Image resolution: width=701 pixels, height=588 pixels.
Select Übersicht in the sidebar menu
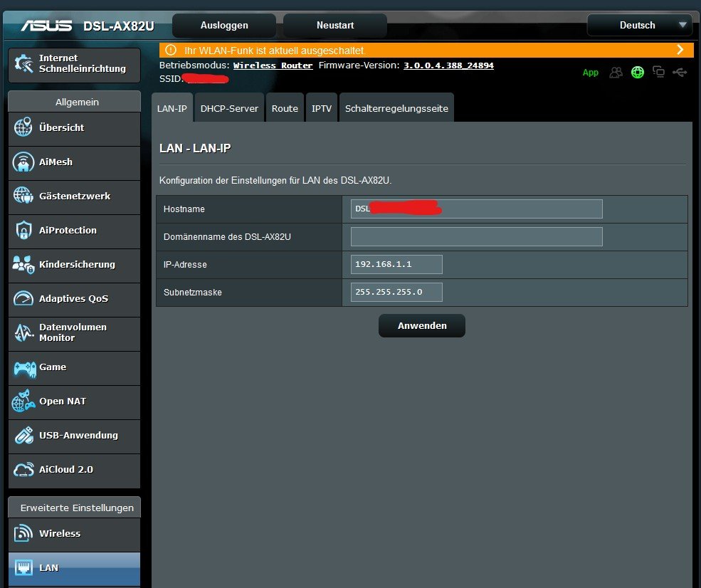tap(74, 128)
